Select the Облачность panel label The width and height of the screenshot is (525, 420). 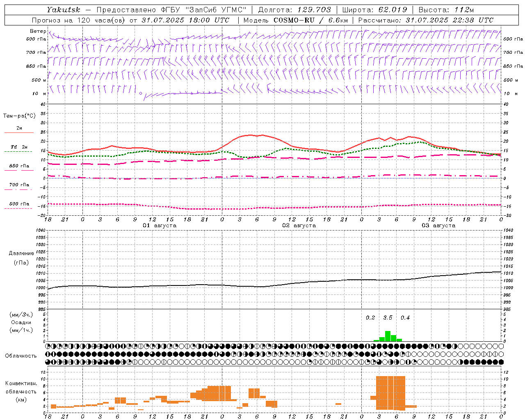coord(21,356)
